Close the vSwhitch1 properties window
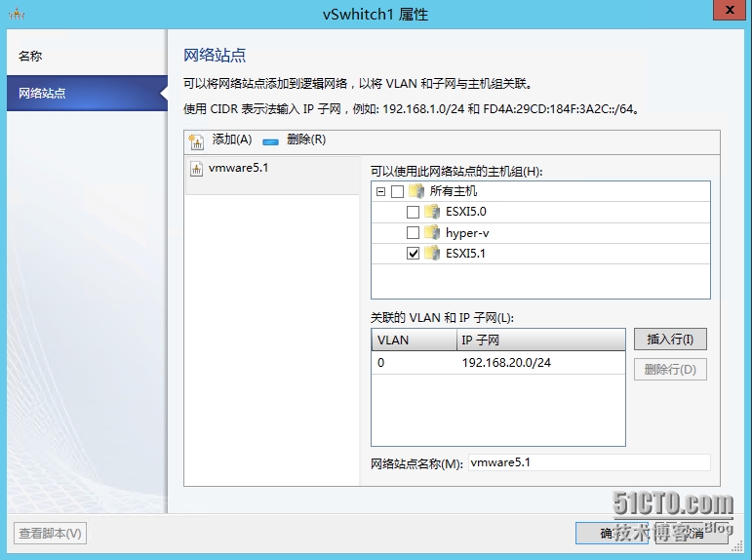The image size is (752, 560). coord(730,10)
